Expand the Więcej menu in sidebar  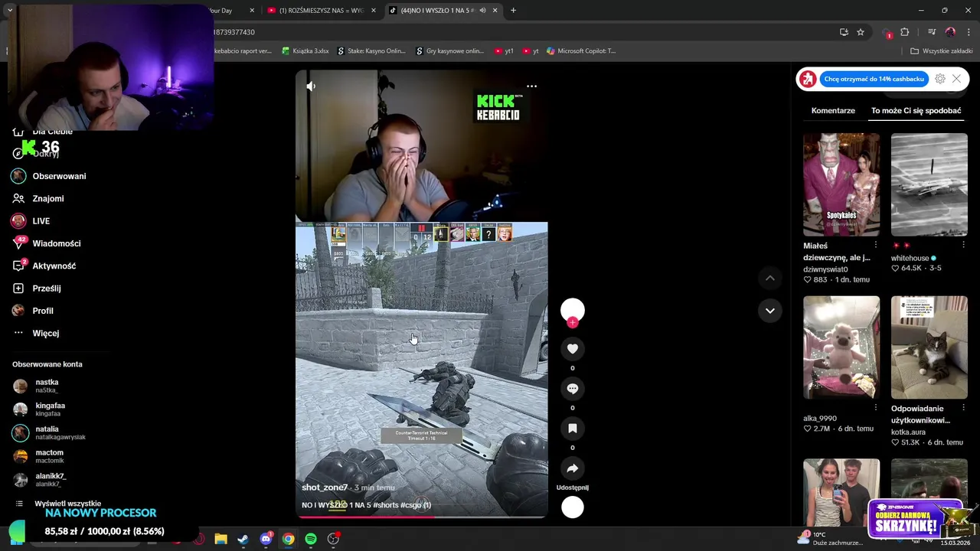click(x=36, y=333)
